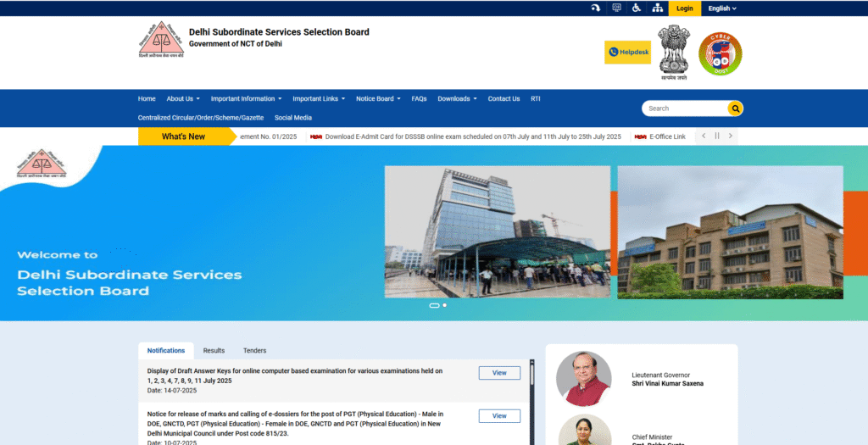Click the DSSSB logo in the header
Viewport: 868px width, 445px height.
click(x=161, y=39)
